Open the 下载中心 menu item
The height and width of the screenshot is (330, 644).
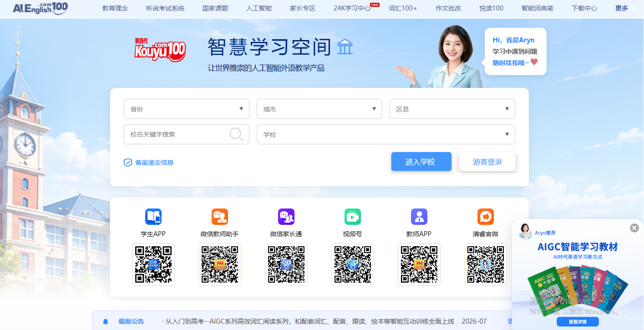tap(584, 8)
